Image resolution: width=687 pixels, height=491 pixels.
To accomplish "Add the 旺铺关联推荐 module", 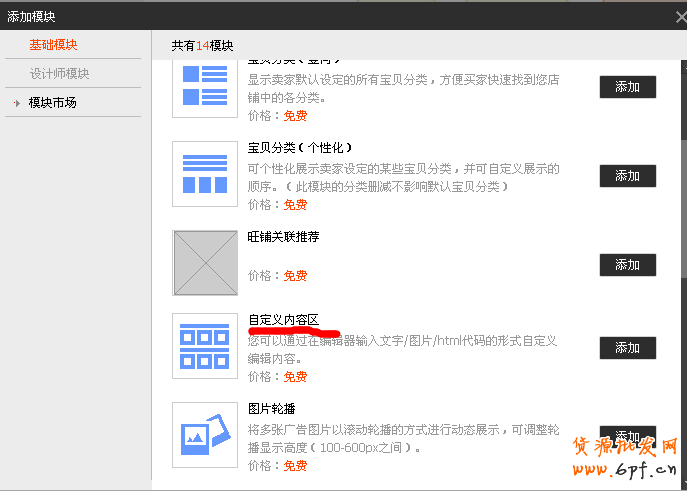I will tap(627, 265).
